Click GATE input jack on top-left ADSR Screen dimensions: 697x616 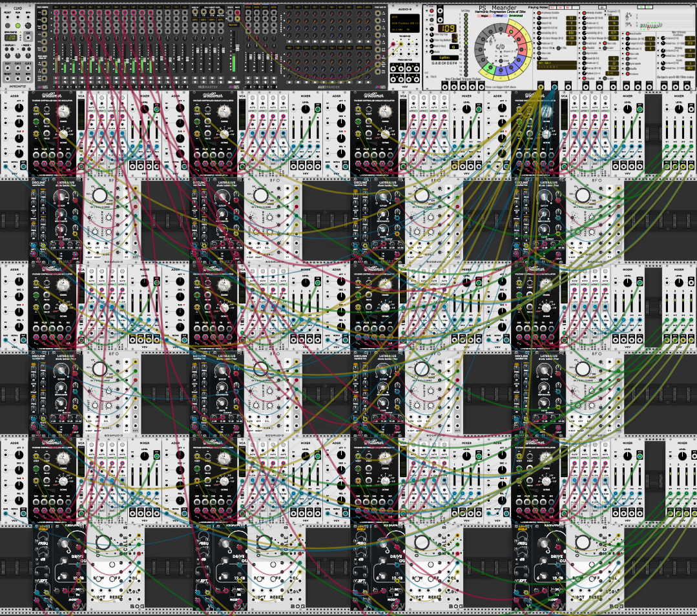(x=5, y=167)
